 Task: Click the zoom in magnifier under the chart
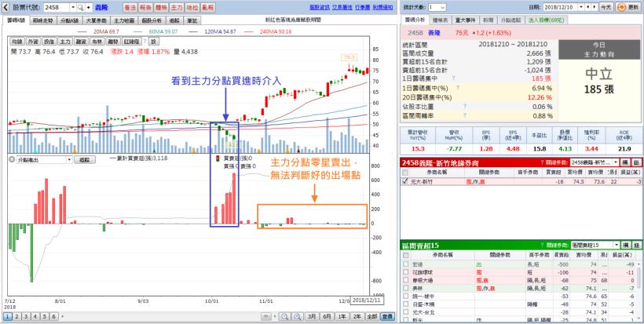pos(298,316)
